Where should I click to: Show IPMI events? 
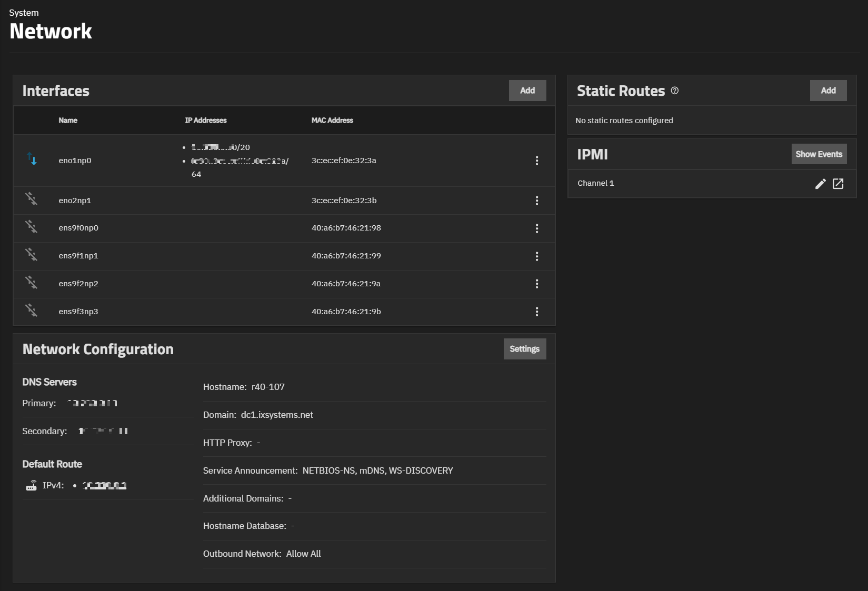pyautogui.click(x=819, y=154)
